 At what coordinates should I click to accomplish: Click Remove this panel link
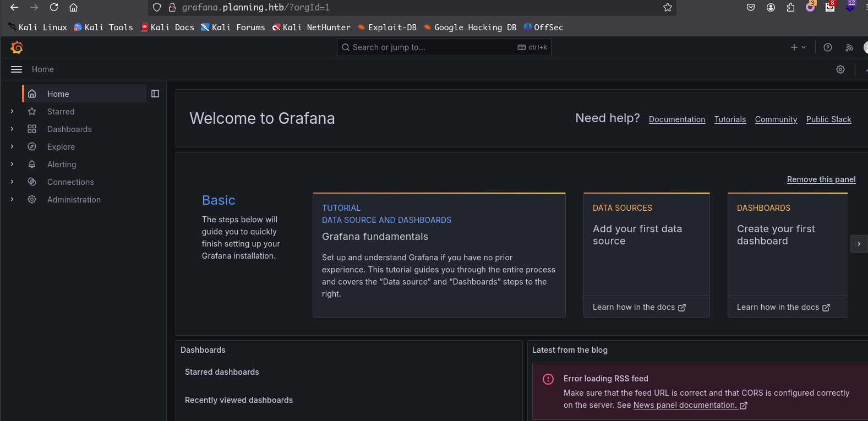[x=821, y=179]
